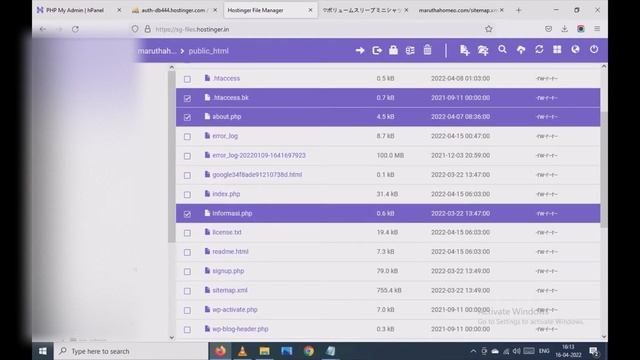The image size is (640, 360).
Task: Open the google34f8ade91210738d.html file
Action: pyautogui.click(x=257, y=174)
